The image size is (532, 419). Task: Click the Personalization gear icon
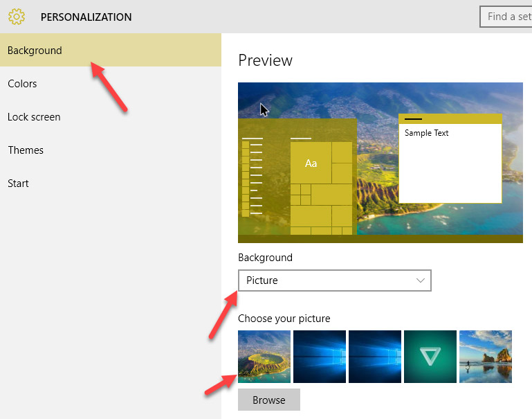[x=17, y=17]
